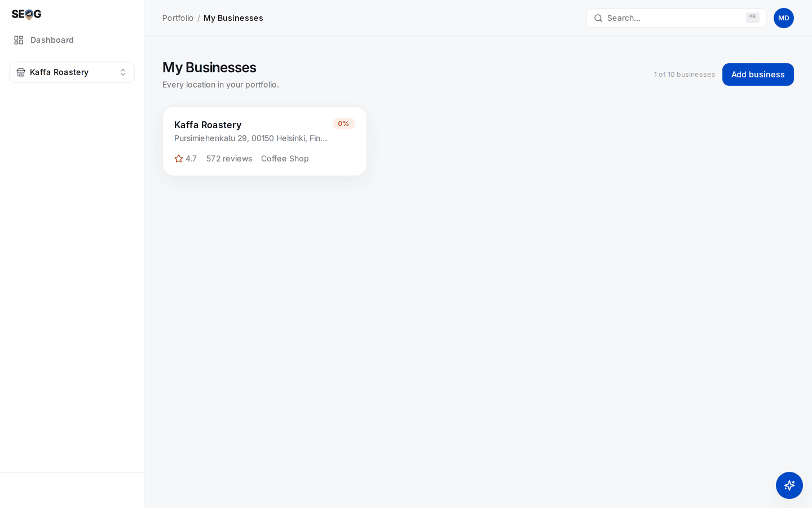
Task: Click the 4.7 rating value
Action: coord(191,159)
